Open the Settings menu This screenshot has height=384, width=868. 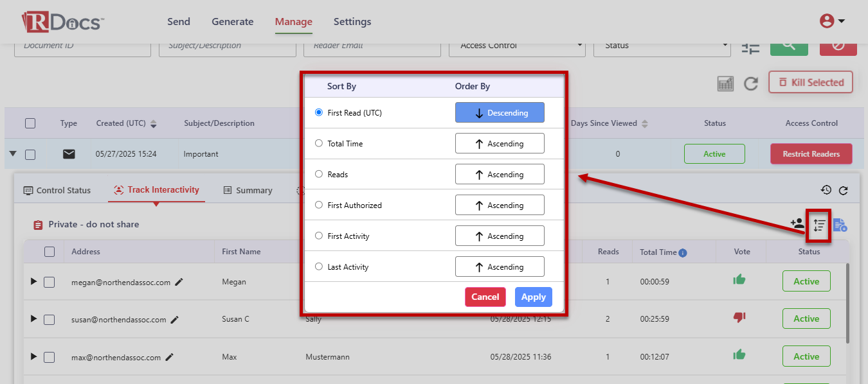click(352, 22)
